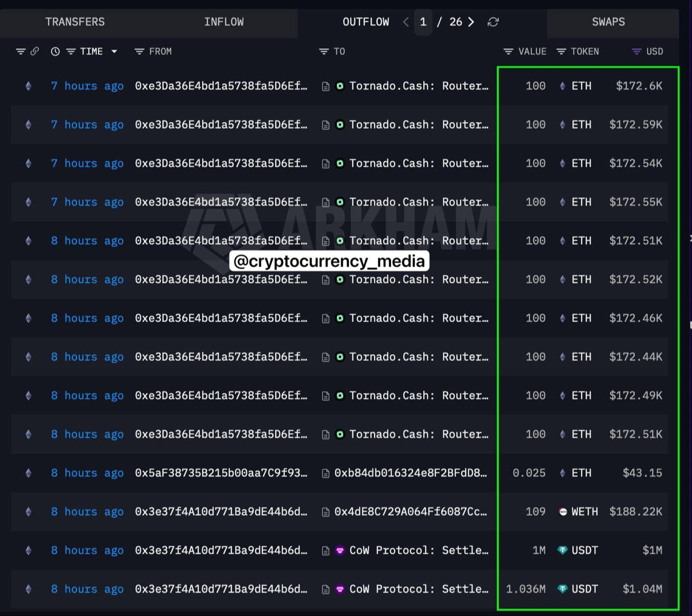Filter the USD column
The image size is (692, 616).
tap(637, 51)
